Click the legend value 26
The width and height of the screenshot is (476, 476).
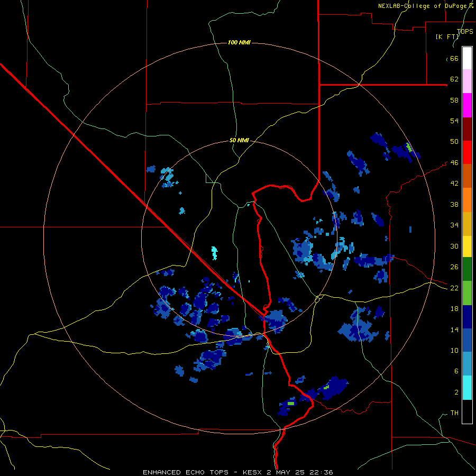pos(454,267)
